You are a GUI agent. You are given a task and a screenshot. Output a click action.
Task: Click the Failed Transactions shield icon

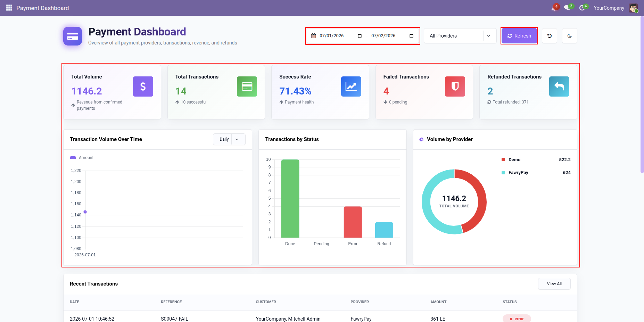[455, 86]
